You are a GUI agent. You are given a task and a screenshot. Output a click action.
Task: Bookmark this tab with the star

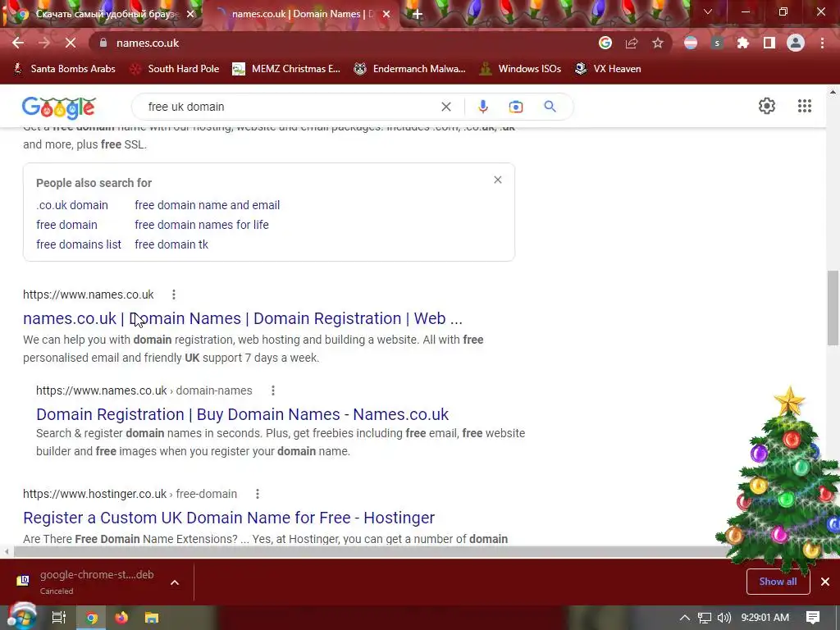tap(658, 43)
